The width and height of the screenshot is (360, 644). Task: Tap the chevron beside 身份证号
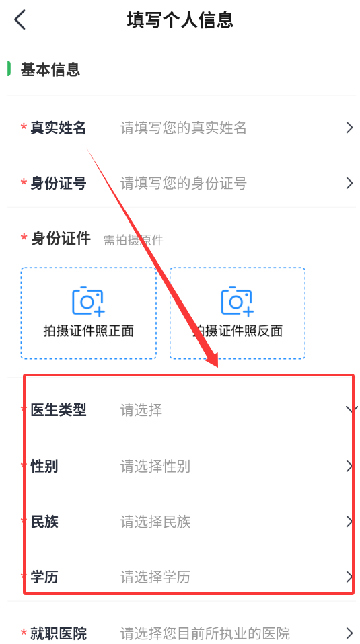[x=349, y=183]
